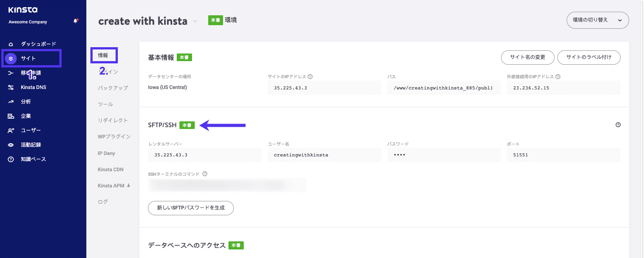Open the 環境の切り替え dropdown
The height and width of the screenshot is (258, 644).
[598, 20]
